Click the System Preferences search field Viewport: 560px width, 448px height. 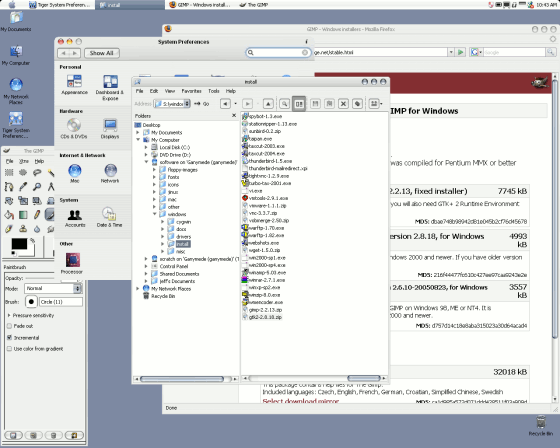(x=278, y=53)
